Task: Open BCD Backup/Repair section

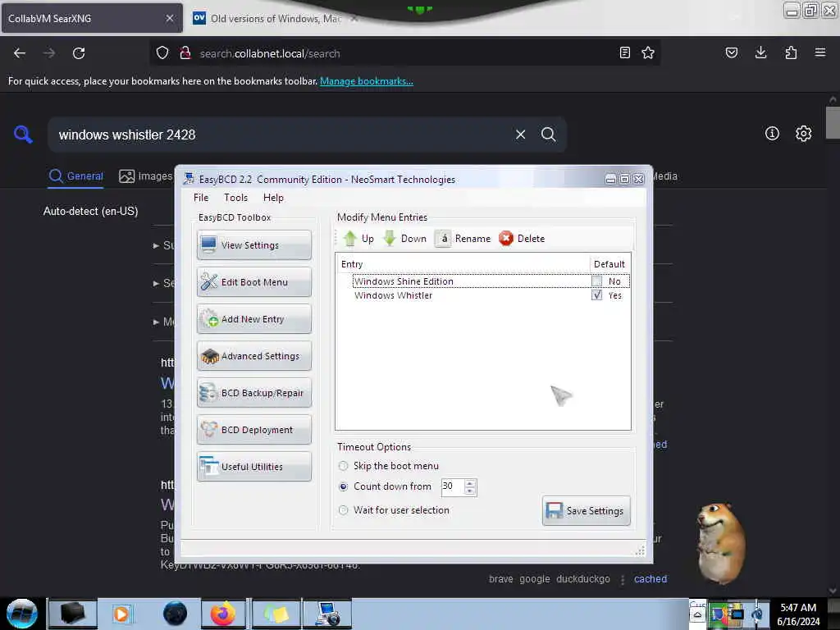Action: click(x=254, y=393)
